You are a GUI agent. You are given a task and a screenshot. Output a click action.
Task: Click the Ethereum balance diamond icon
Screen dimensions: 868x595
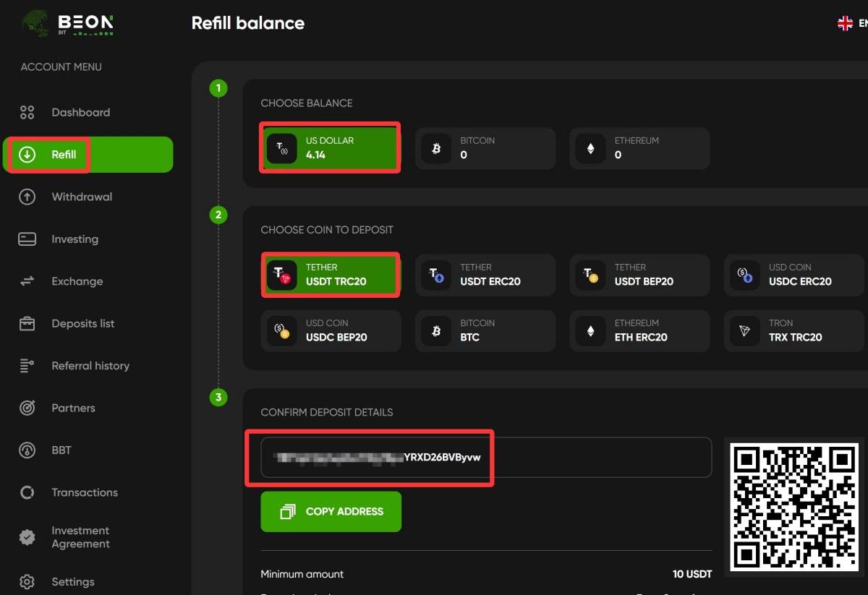click(x=590, y=149)
